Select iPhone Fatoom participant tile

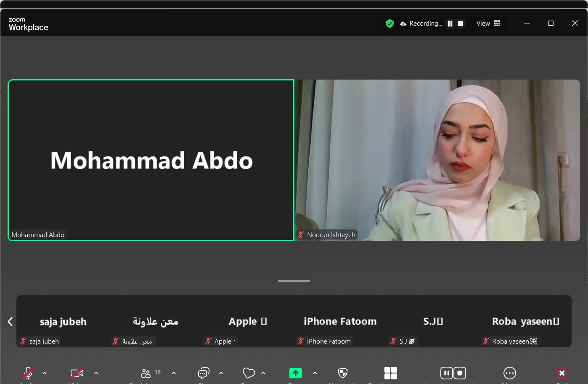pyautogui.click(x=340, y=321)
